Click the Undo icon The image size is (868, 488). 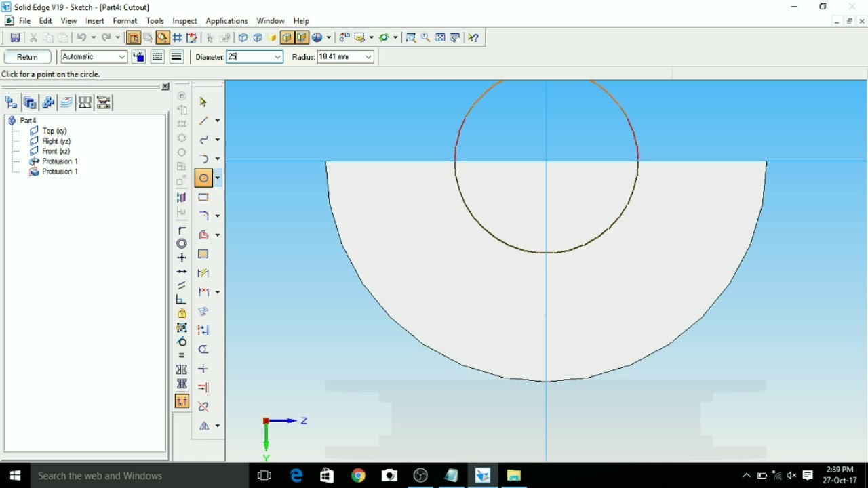pos(81,38)
